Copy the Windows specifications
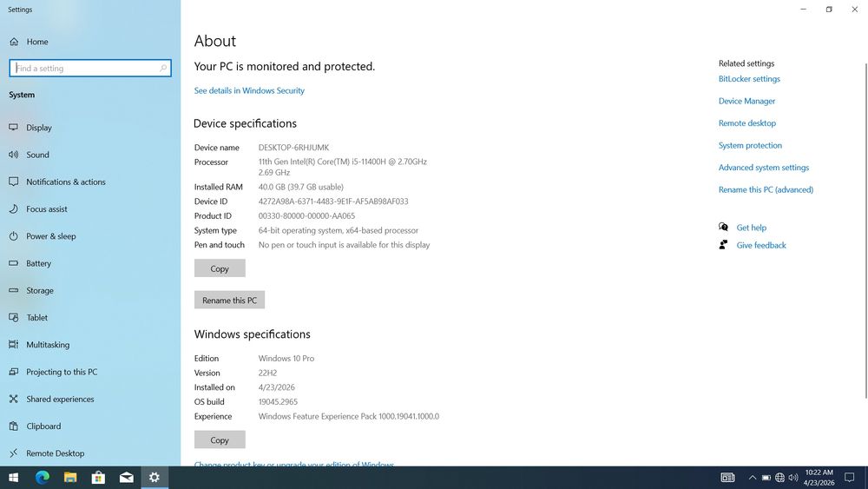Viewport: 868px width, 489px height. pos(220,439)
